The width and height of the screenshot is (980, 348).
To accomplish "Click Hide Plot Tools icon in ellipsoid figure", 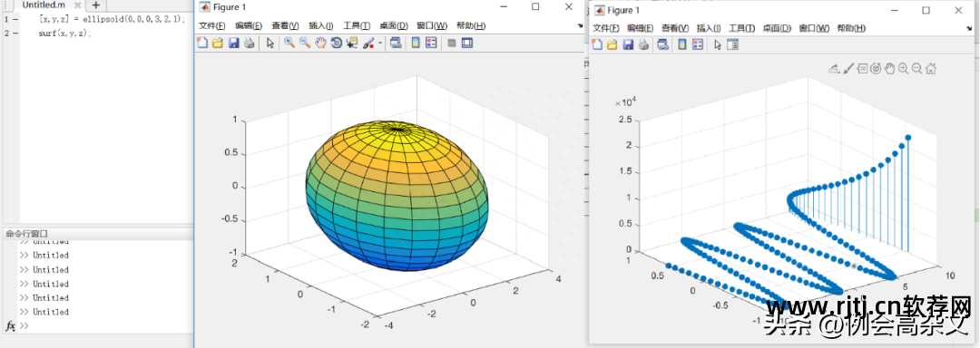I will pos(451,43).
